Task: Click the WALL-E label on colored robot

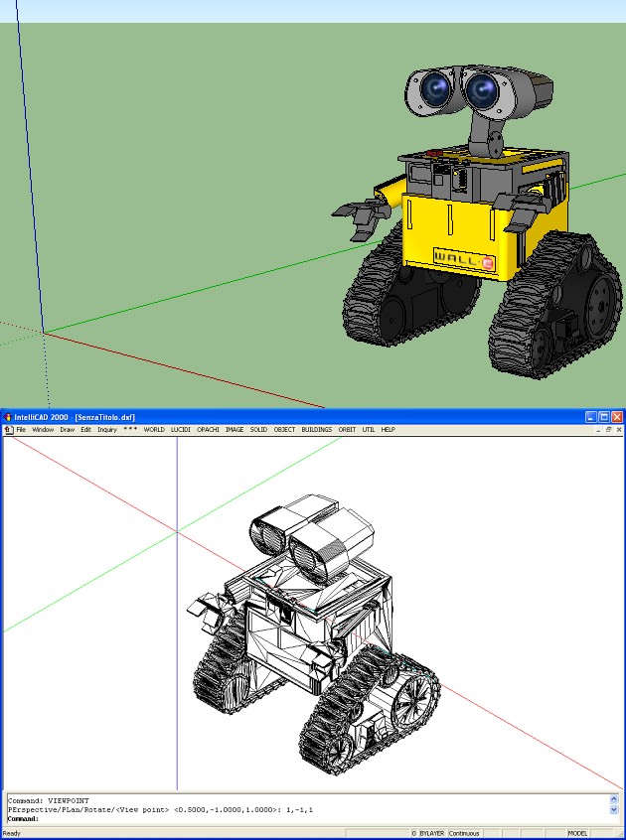Action: click(x=464, y=260)
